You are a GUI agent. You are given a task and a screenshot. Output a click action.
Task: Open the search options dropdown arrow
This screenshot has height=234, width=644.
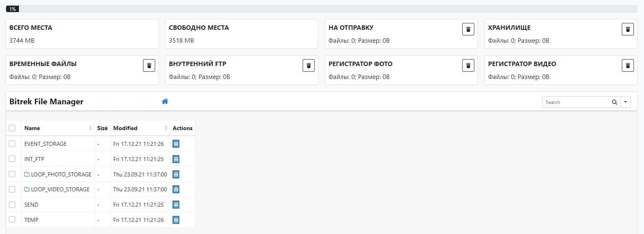click(625, 102)
